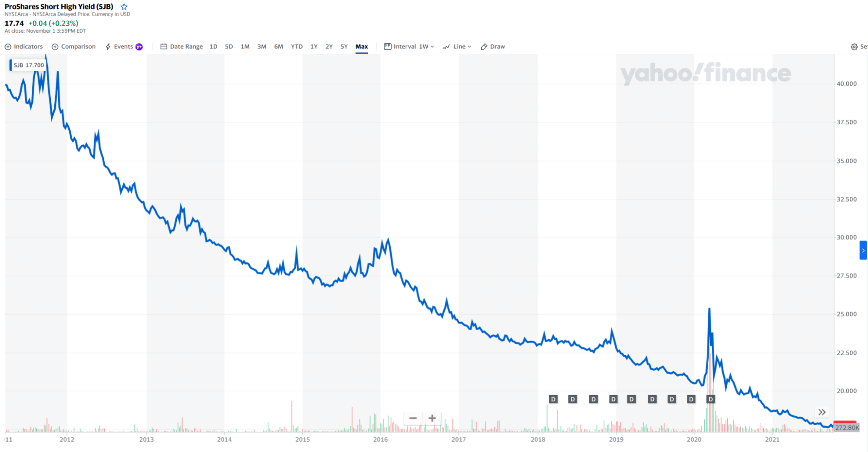The width and height of the screenshot is (868, 452).
Task: Click the Date Range calendar icon
Action: (164, 47)
